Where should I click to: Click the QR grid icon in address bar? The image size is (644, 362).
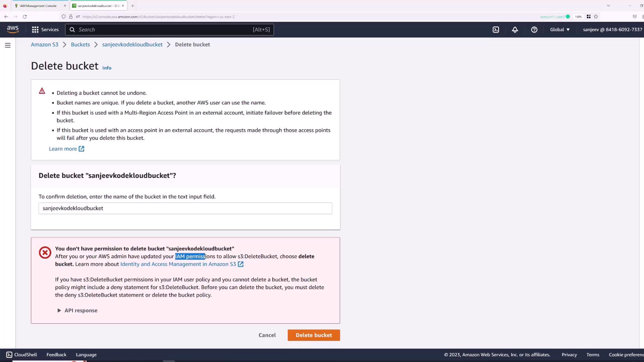tap(589, 16)
